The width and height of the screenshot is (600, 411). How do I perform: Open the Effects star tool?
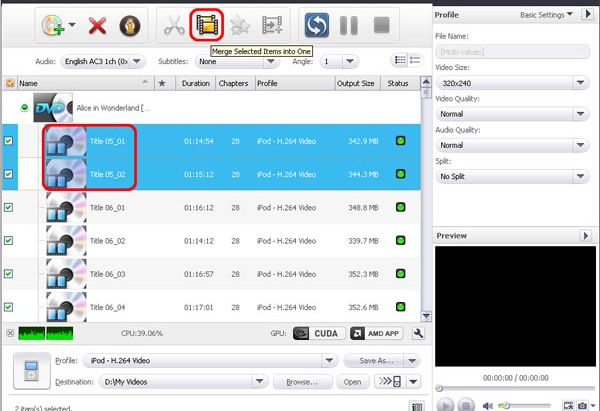240,26
